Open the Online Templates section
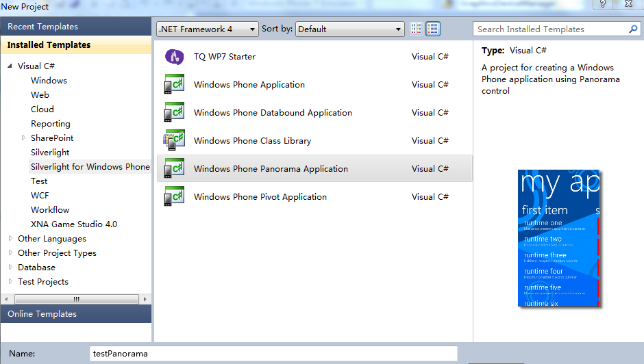Viewport: 644px width, 364px height. [x=75, y=314]
